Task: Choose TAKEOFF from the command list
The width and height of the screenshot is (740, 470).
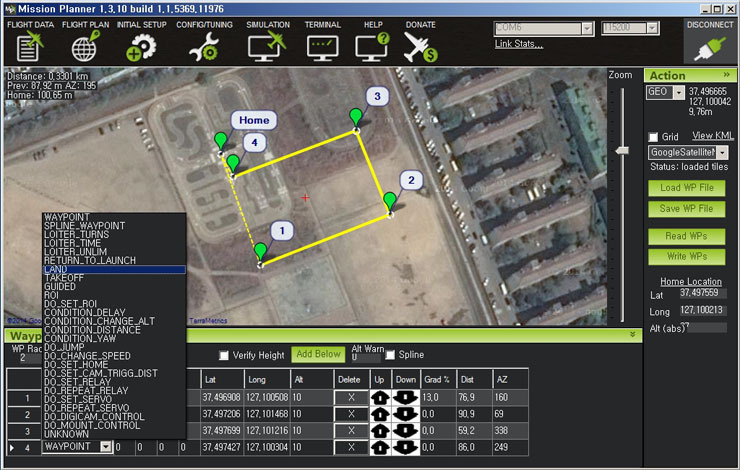Action: point(114,278)
